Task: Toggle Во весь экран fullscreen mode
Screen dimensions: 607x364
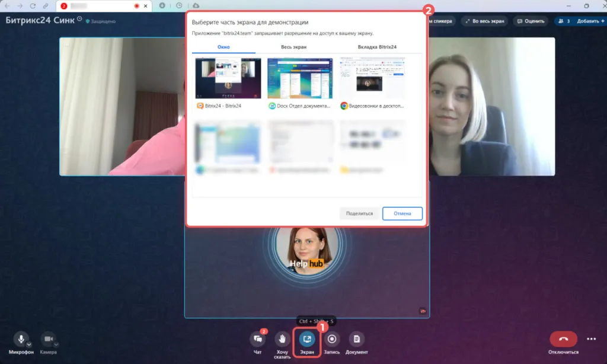Action: (x=484, y=21)
